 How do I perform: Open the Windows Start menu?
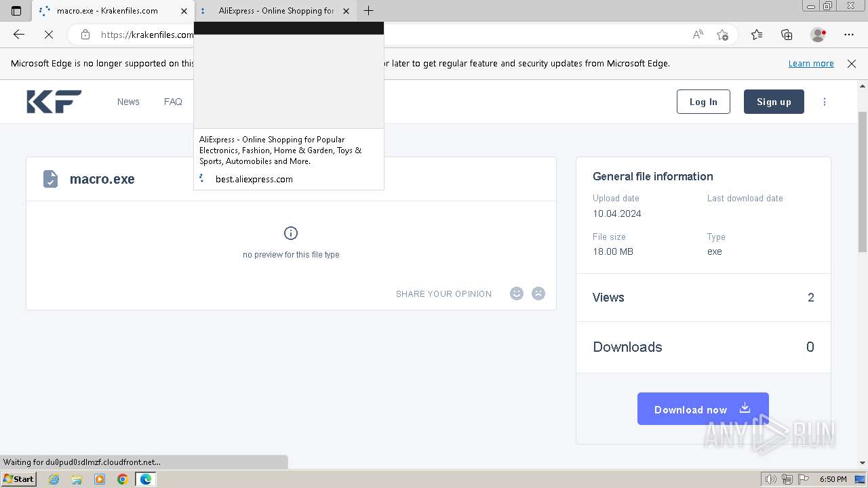(19, 479)
